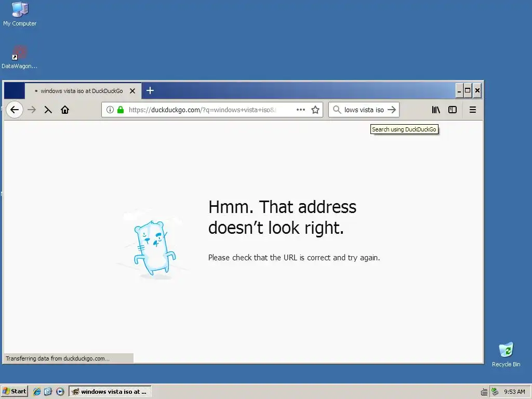Toggle the sidebar view icon
Screen dimensions: 532x399
click(x=453, y=110)
